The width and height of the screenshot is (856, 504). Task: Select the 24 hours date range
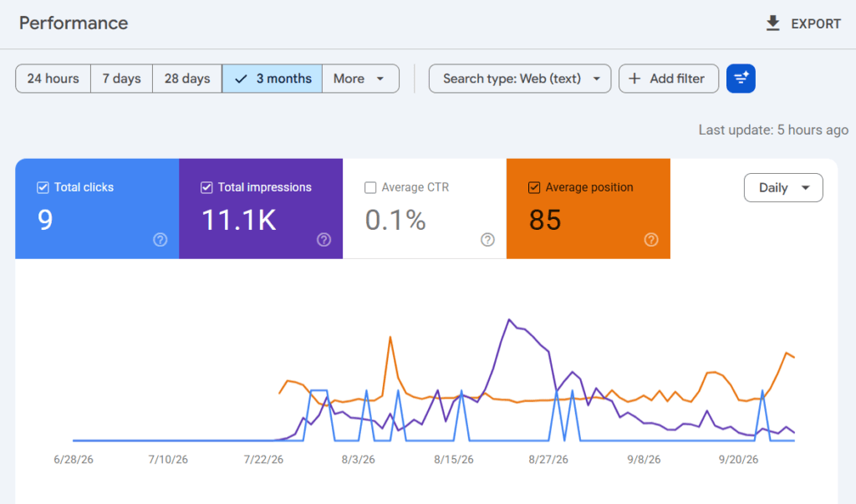53,79
